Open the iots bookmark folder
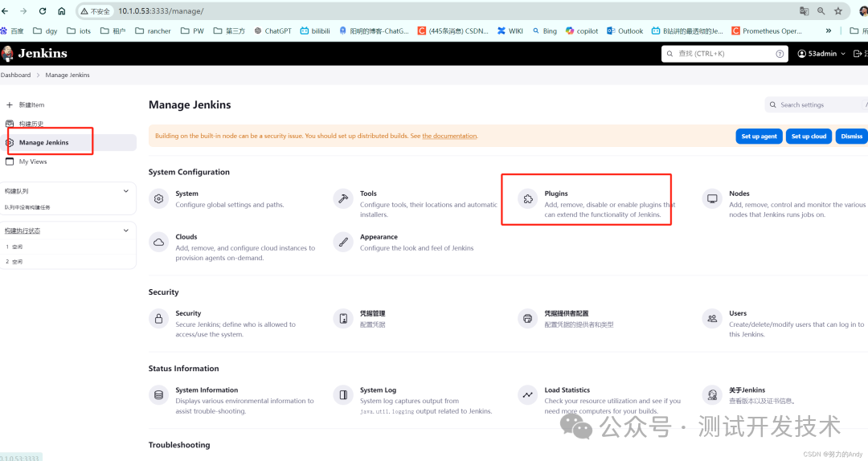The width and height of the screenshot is (868, 461). click(x=79, y=31)
